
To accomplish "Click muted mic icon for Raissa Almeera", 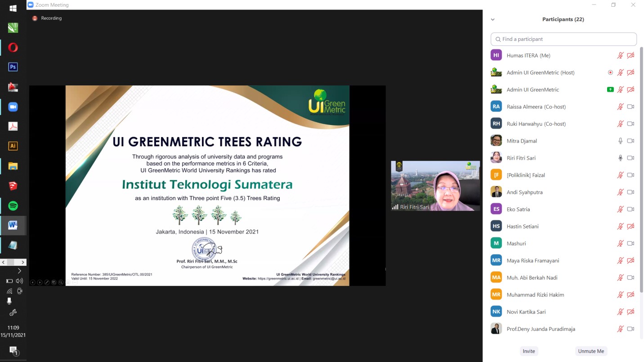I will [620, 107].
